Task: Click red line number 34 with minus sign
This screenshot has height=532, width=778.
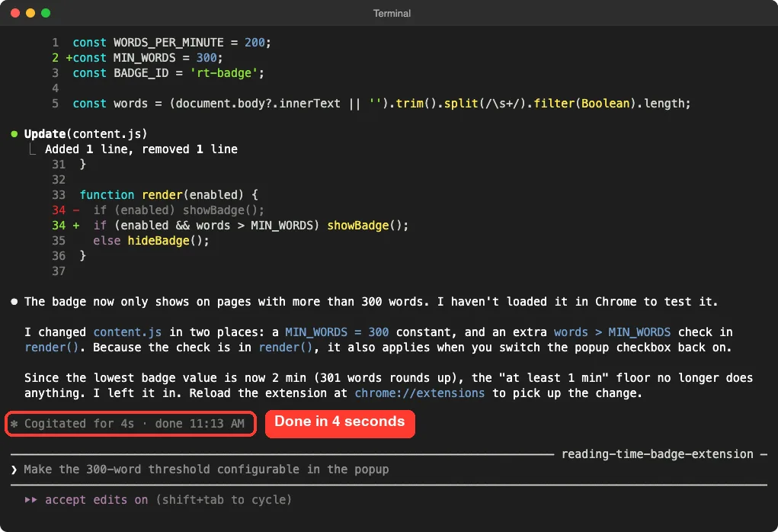Action: (65, 210)
